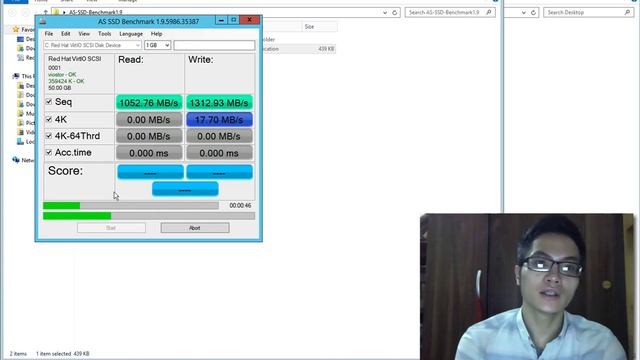Image resolution: width=640 pixels, height=360 pixels.
Task: Click the 4K write result 17.70 MB/s
Action: pyautogui.click(x=219, y=120)
